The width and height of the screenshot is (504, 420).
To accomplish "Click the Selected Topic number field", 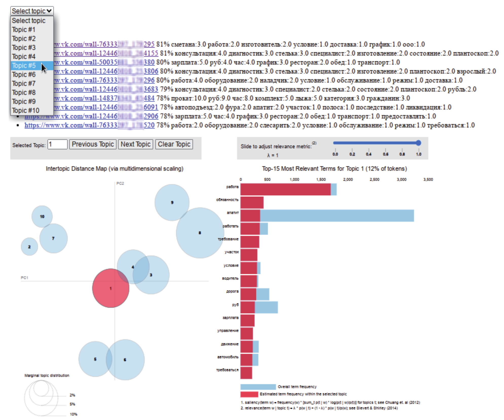I will click(x=57, y=144).
